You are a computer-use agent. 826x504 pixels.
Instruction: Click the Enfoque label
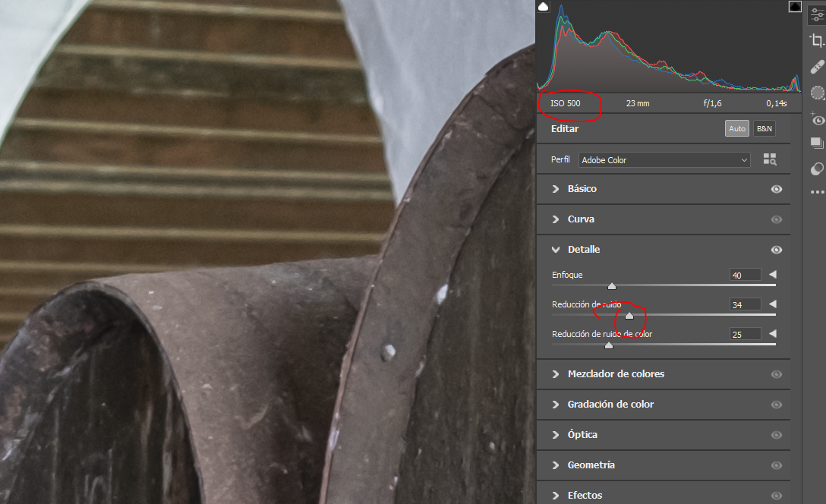(x=567, y=274)
